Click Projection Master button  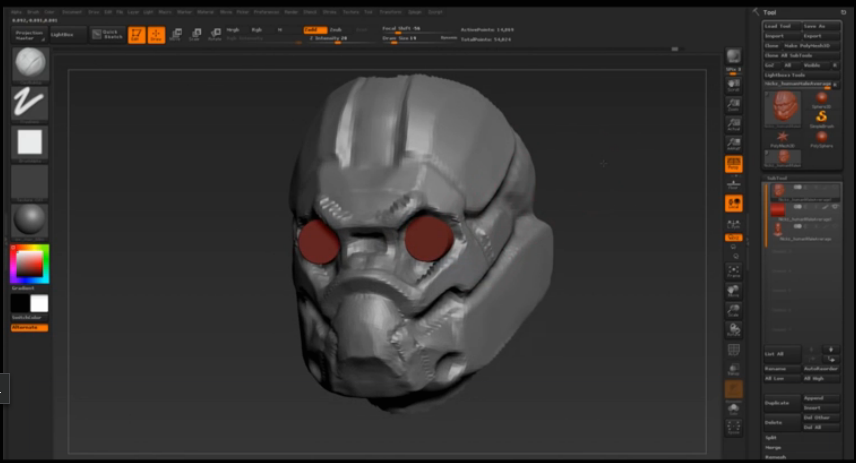point(29,35)
